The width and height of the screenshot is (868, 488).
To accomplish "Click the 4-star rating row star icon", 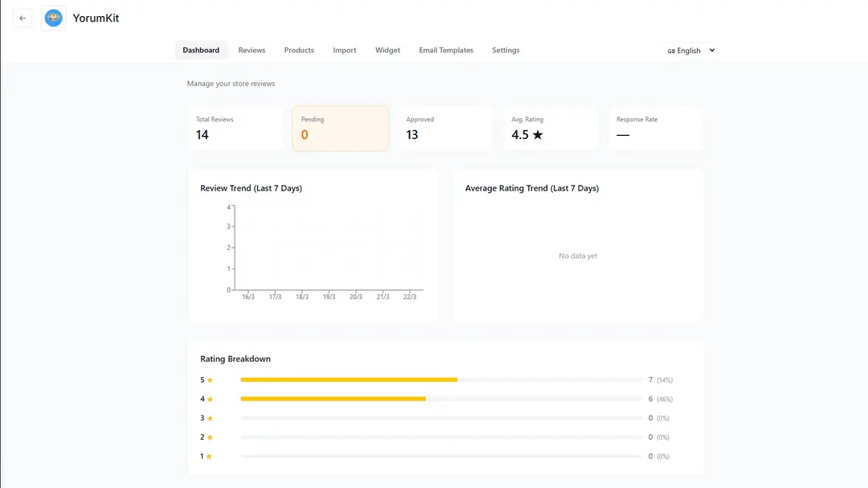I will coord(210,400).
